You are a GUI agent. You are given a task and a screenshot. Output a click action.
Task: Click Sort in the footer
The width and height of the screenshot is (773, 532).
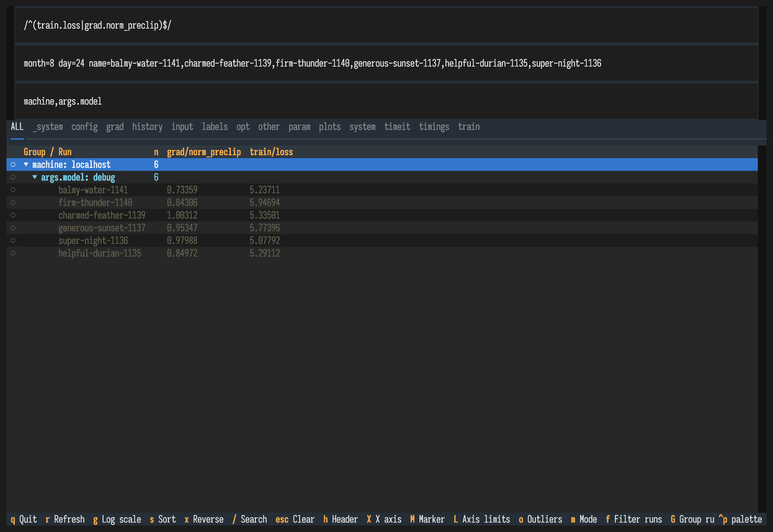(x=162, y=519)
